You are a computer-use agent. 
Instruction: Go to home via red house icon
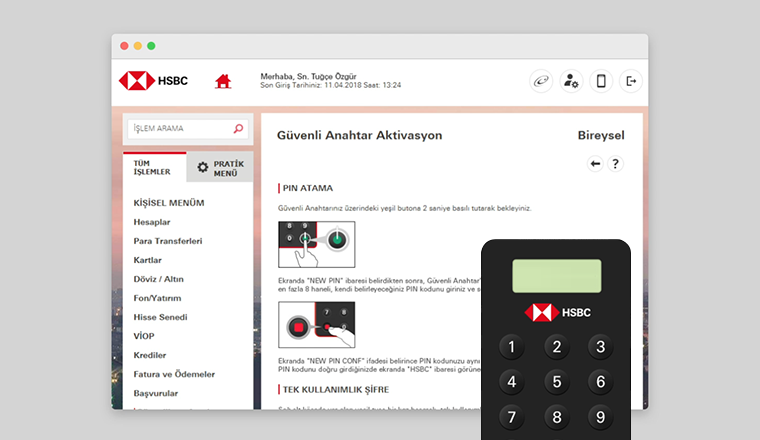[223, 81]
